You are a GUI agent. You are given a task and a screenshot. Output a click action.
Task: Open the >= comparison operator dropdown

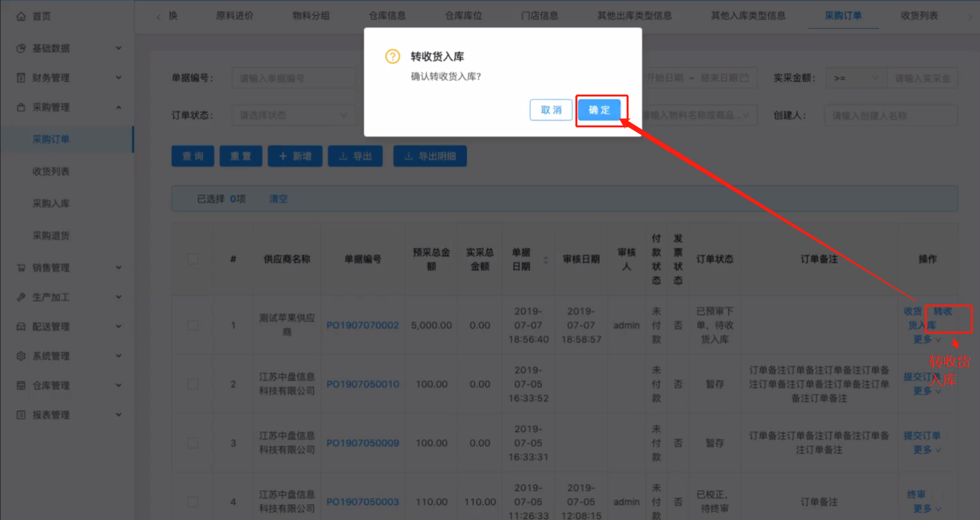point(856,78)
